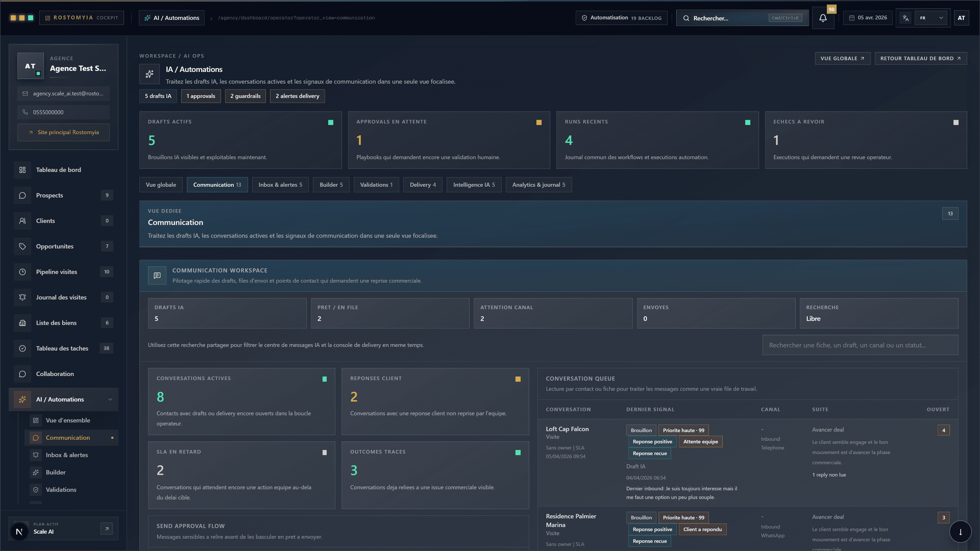
Task: Select the Delivery 4 tab
Action: [x=423, y=185]
